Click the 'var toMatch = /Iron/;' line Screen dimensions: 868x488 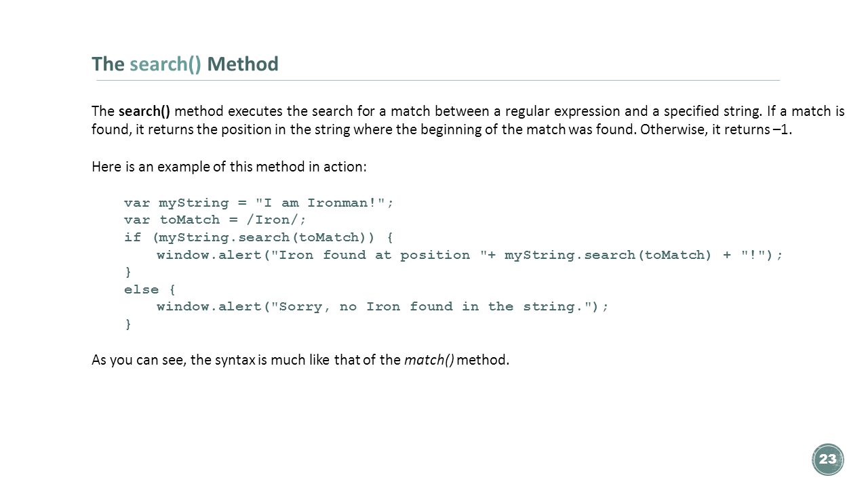coord(215,220)
